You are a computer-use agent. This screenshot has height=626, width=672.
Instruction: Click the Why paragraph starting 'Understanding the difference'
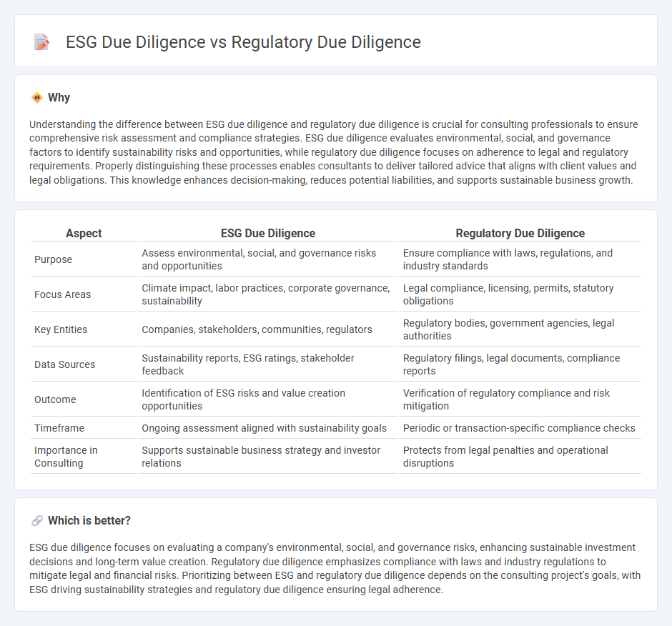click(x=334, y=152)
